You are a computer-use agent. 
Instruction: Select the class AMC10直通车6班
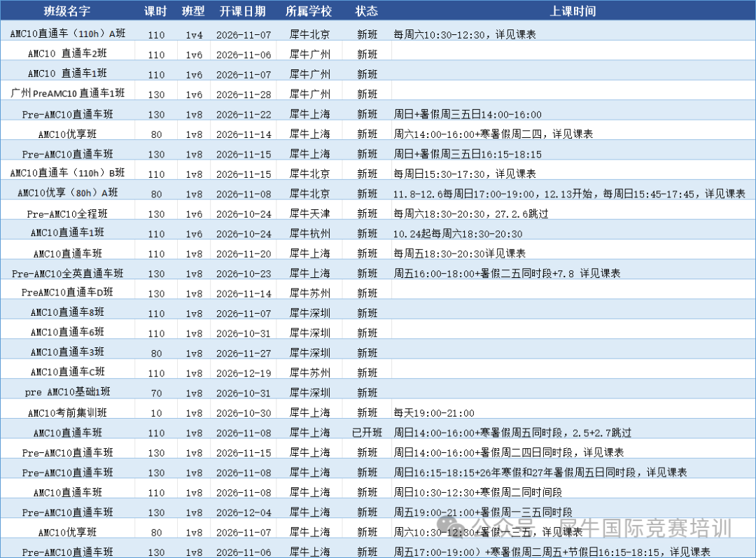point(67,333)
